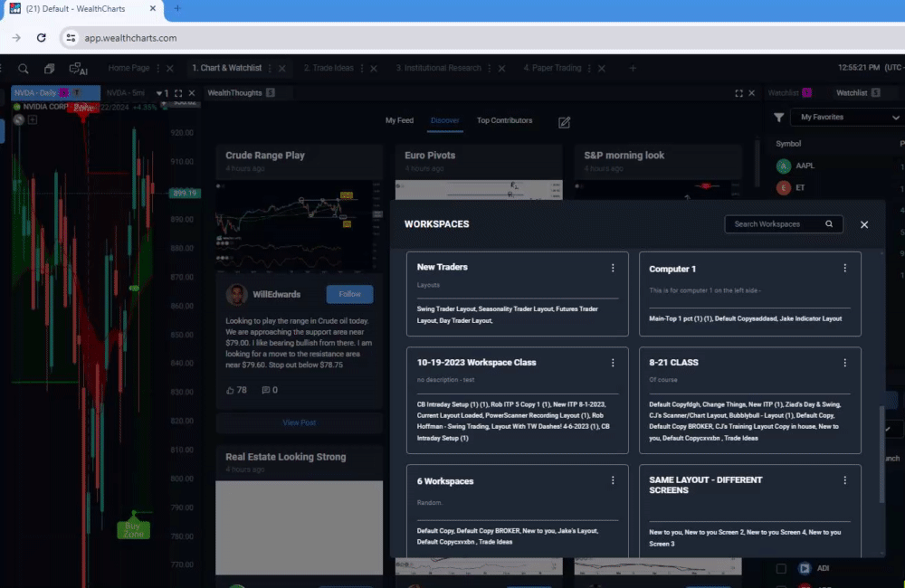The height and width of the screenshot is (588, 905).
Task: Click the Workspaces list scrollbar
Action: [881, 454]
